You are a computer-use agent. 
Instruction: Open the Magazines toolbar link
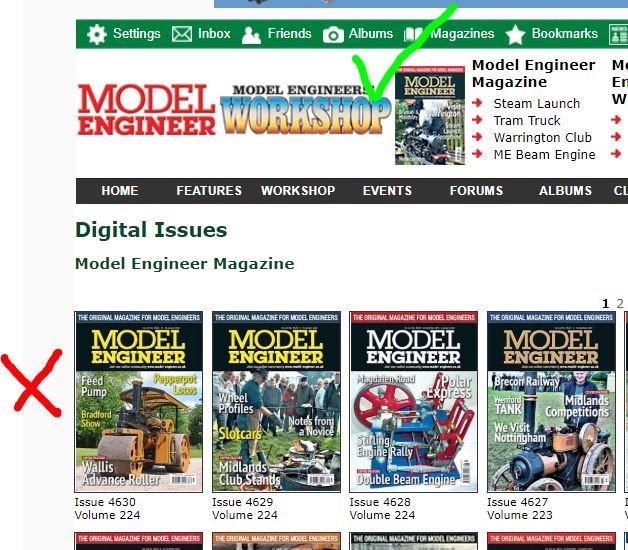pyautogui.click(x=463, y=34)
